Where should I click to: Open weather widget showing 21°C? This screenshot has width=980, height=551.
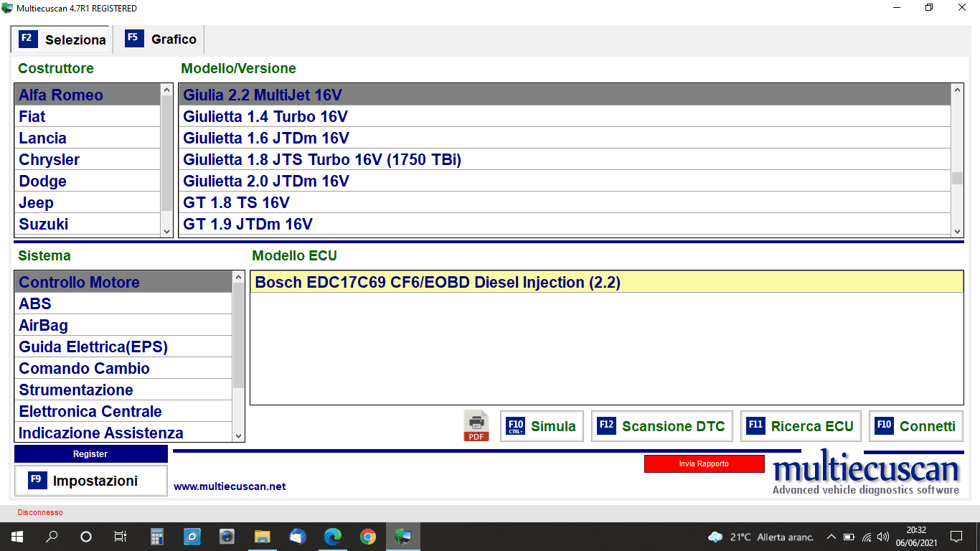point(761,537)
